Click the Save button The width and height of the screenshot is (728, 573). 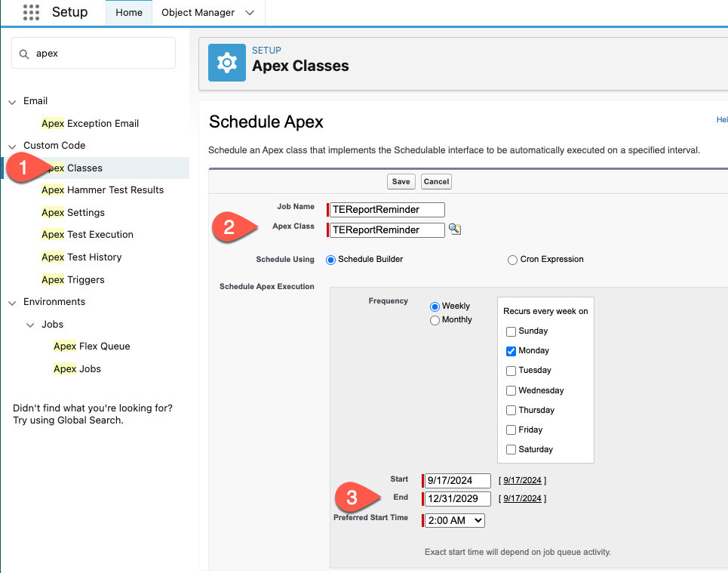[401, 182]
